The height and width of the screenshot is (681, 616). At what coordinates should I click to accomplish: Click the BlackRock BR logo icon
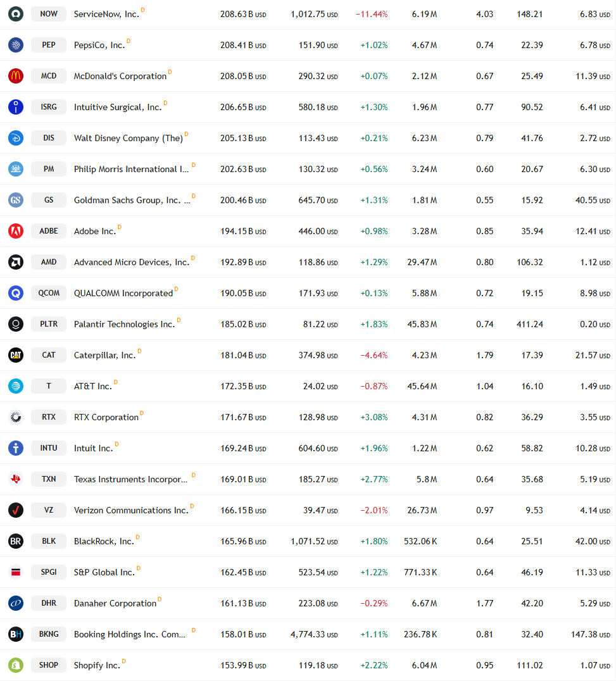[x=16, y=541]
